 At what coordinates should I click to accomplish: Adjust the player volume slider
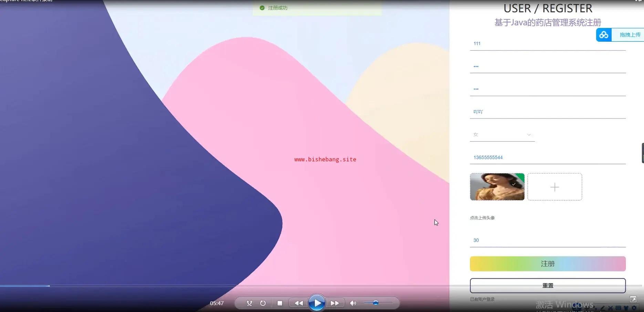coord(378,303)
